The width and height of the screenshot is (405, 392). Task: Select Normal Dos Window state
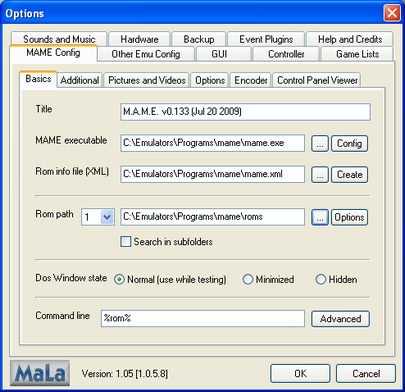119,279
